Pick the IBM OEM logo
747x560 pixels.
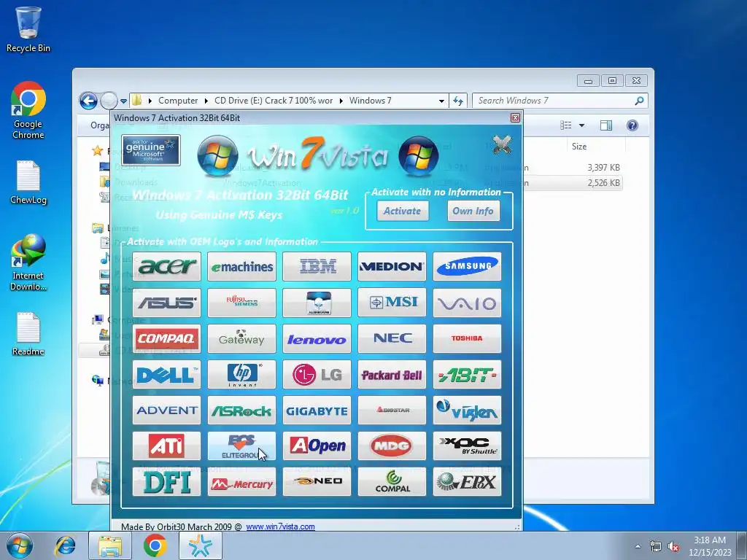(317, 267)
